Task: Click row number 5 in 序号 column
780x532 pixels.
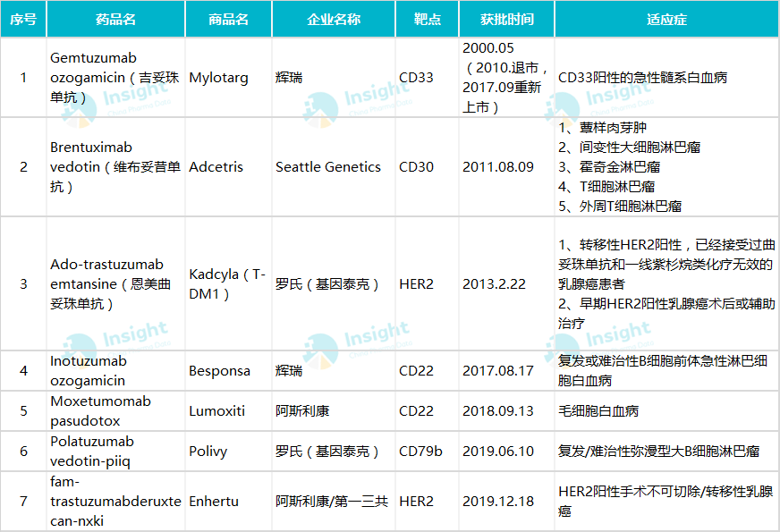Action: 23,411
